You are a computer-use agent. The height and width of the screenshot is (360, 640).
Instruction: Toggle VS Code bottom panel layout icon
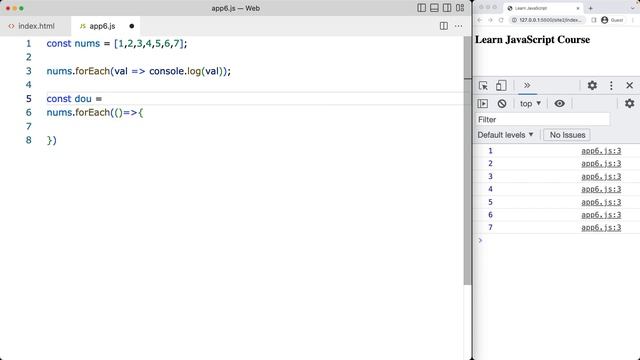[x=434, y=8]
